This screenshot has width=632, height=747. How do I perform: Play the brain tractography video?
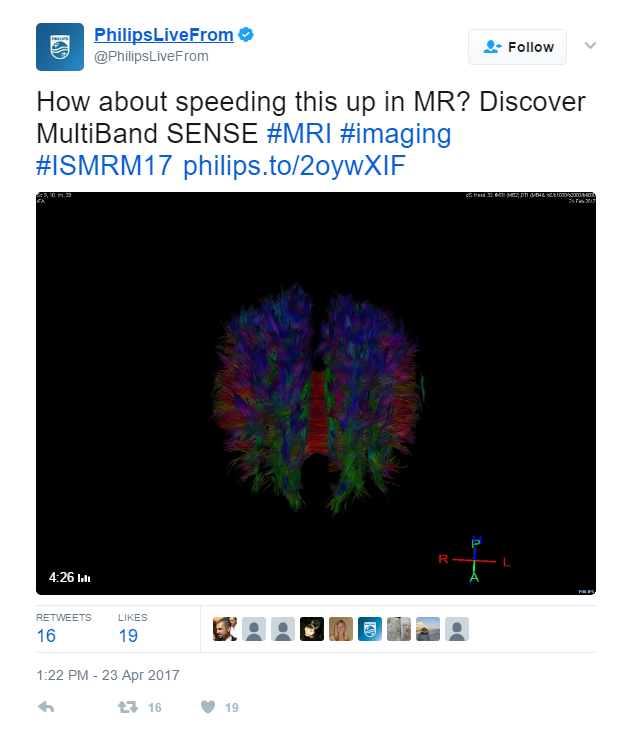point(316,393)
